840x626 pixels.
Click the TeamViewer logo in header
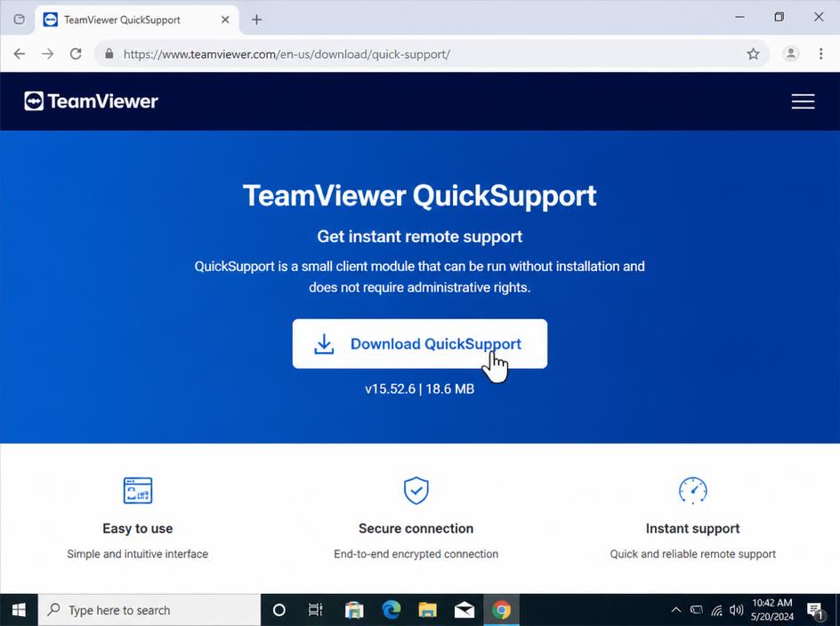[x=91, y=101]
